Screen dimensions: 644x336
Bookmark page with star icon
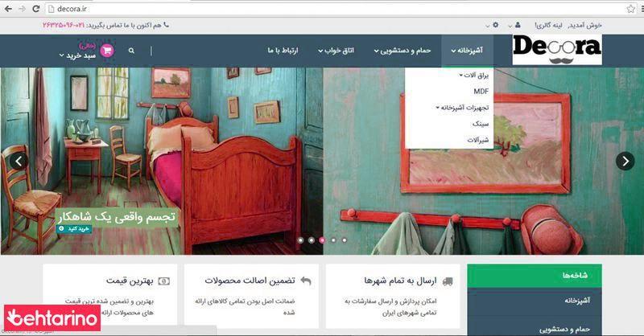click(x=630, y=9)
